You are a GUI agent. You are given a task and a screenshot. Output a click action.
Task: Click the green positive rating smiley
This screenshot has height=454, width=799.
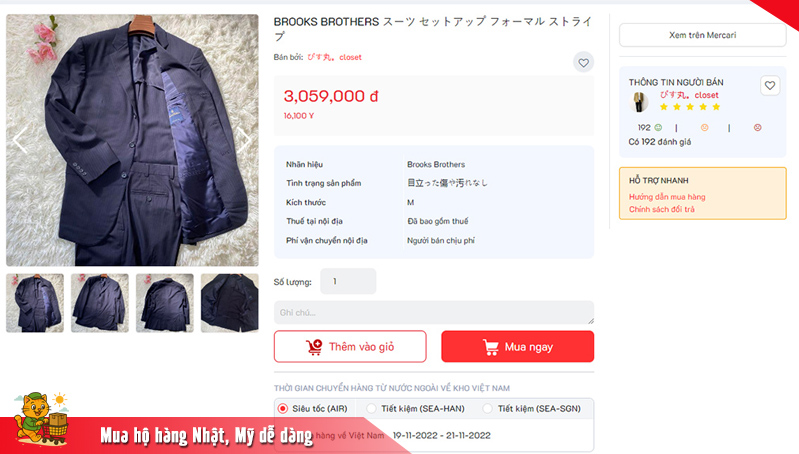658,127
